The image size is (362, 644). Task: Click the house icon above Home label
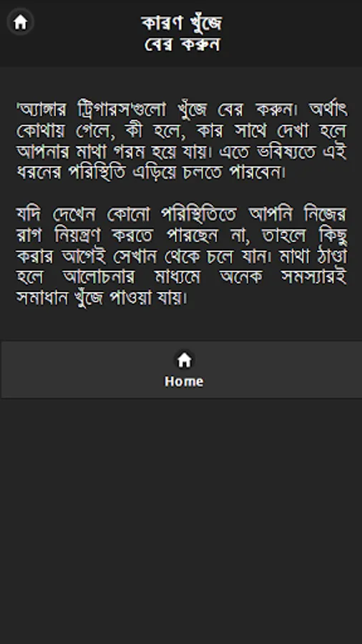tap(185, 360)
